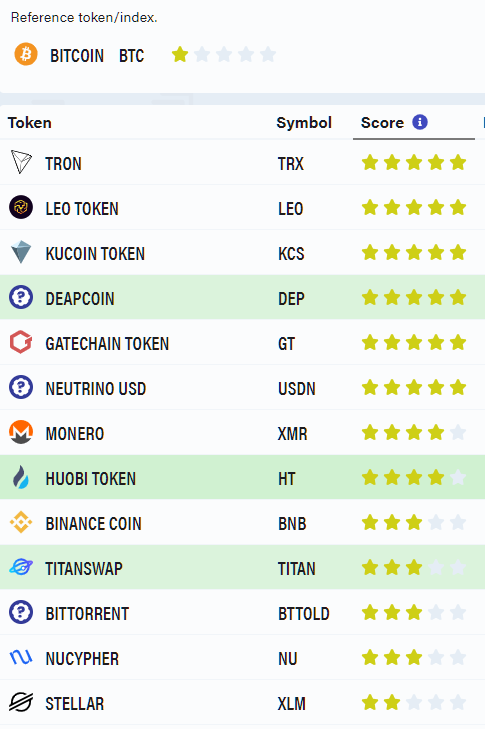
Task: Click Bitcoin's one-star score rating
Action: pos(224,54)
